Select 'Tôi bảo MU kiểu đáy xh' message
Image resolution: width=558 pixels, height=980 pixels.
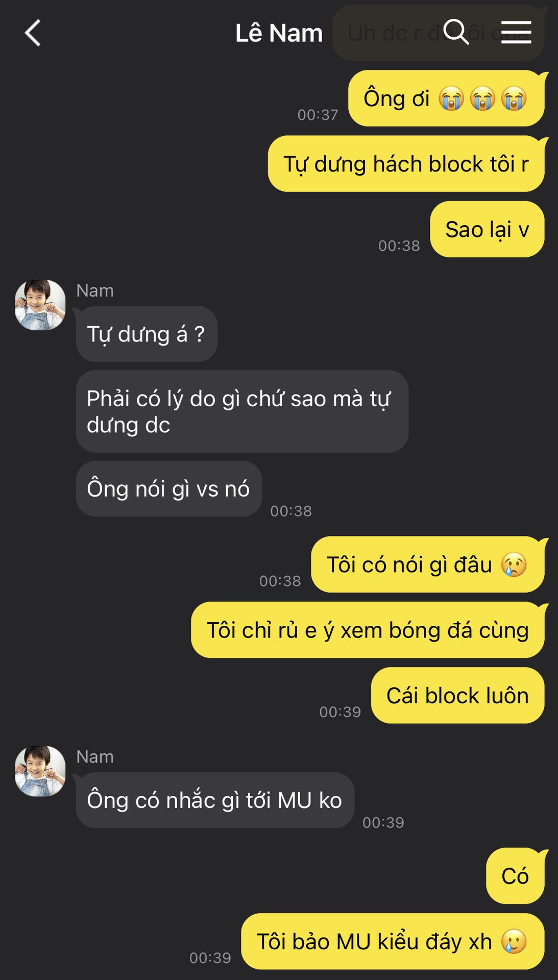point(393,941)
